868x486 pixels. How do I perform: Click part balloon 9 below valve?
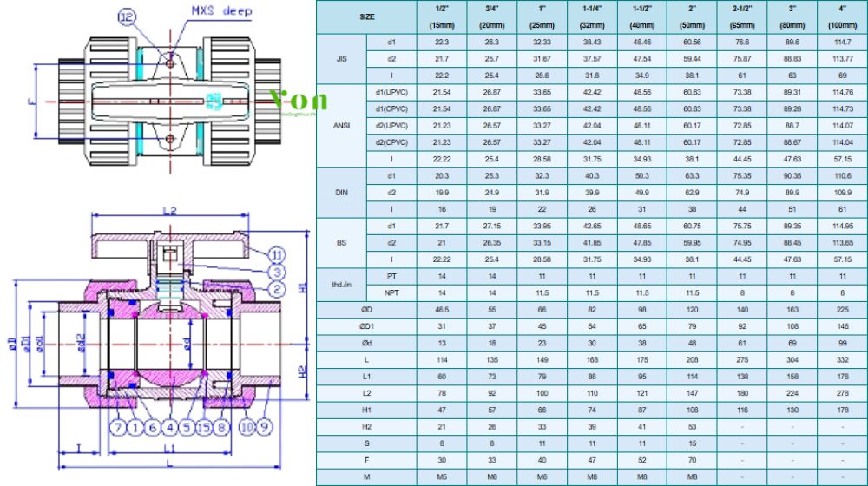coord(265,427)
